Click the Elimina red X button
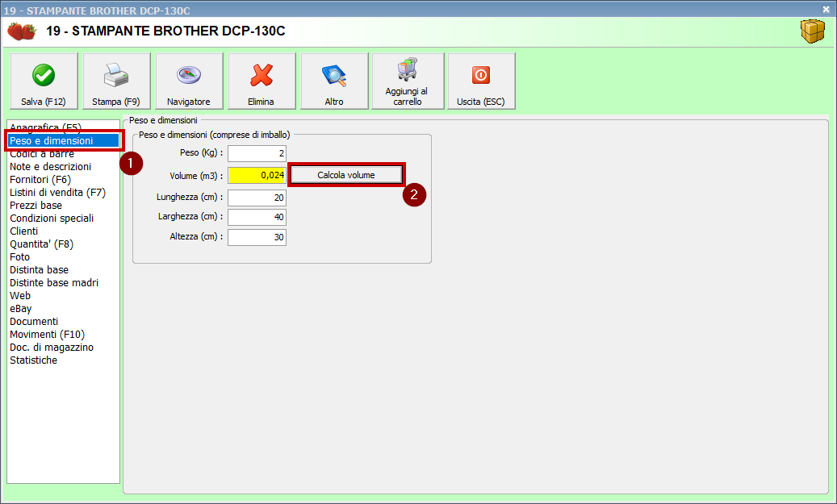This screenshot has height=504, width=837. [262, 81]
